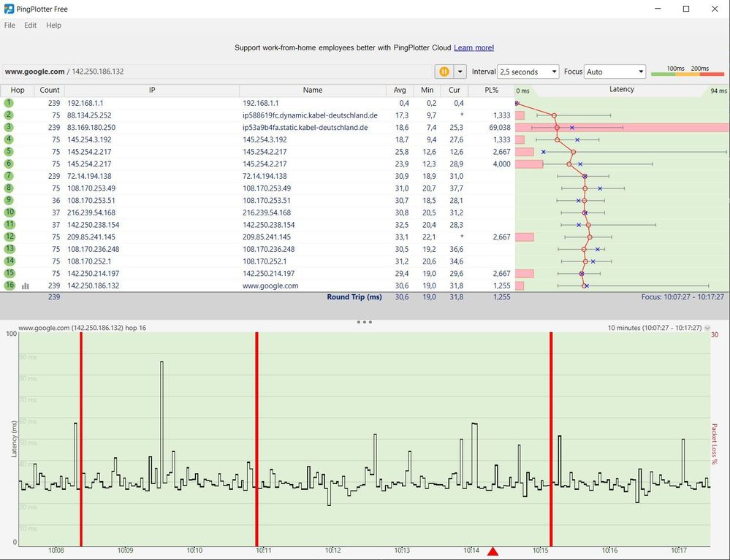Open the Edit menu
730x560 pixels.
coord(30,25)
